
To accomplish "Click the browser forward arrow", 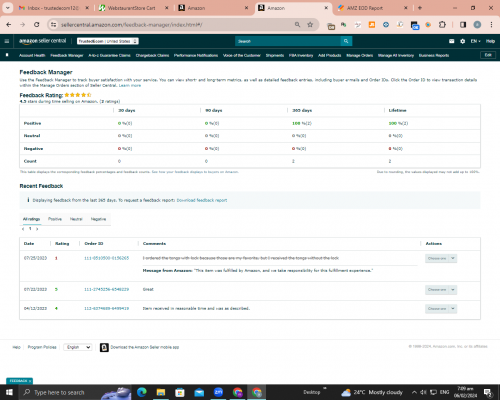I will point(22,25).
